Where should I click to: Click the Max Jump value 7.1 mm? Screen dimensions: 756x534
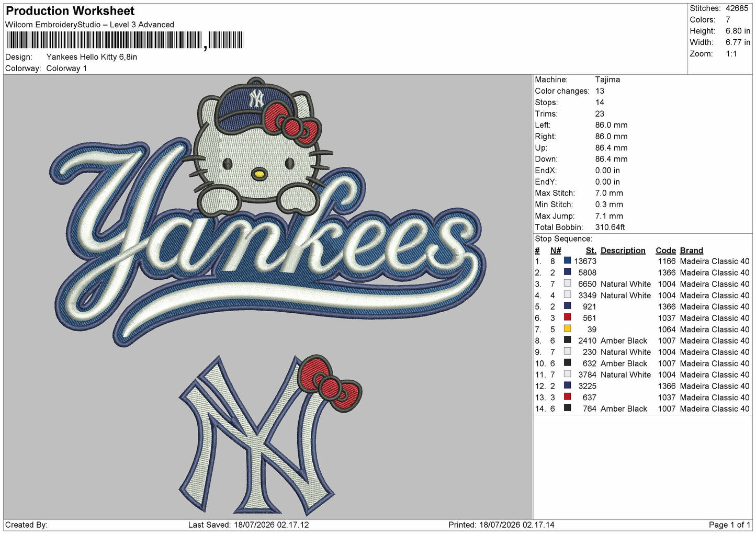click(609, 216)
